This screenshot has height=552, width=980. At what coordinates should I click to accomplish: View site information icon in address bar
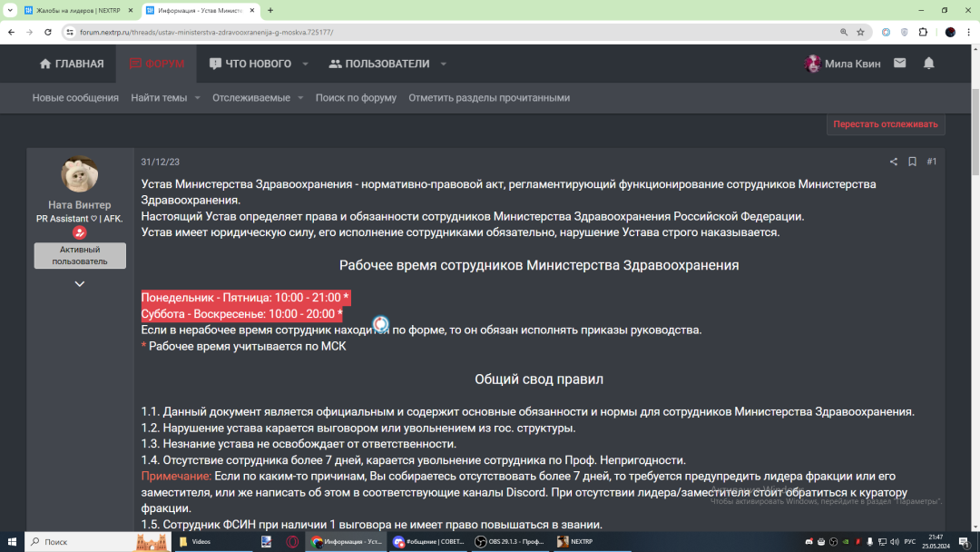tap(70, 32)
